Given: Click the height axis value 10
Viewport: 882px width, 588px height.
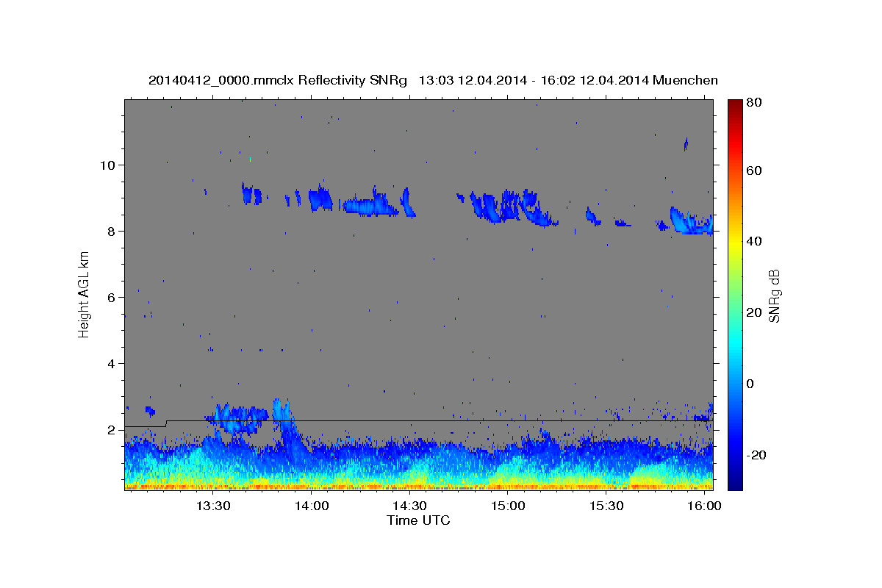Looking at the screenshot, I should pyautogui.click(x=107, y=165).
